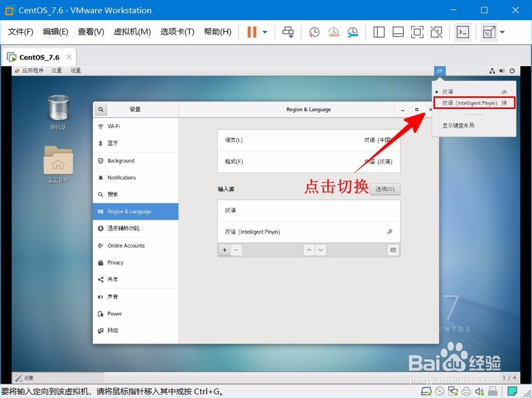Open the power options dropdown arrow
This screenshot has width=532, height=398.
coord(265,32)
